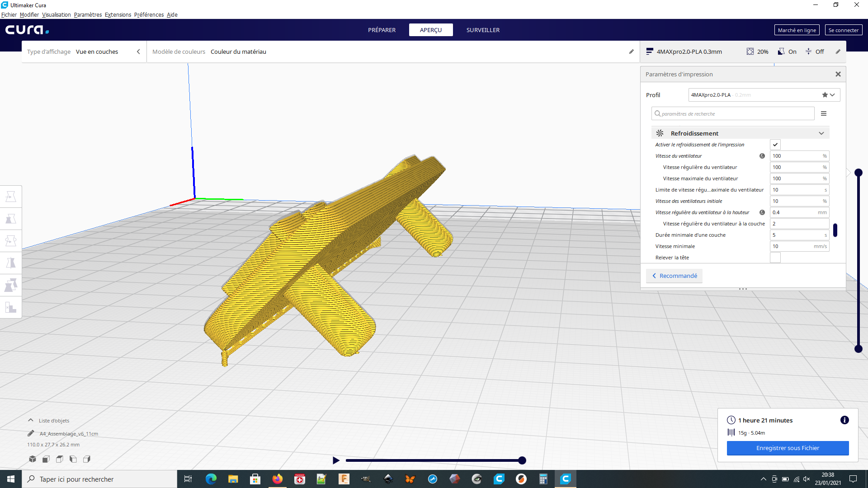This screenshot has width=868, height=488.
Task: Enable the 'Relever la tête' checkbox
Action: pyautogui.click(x=775, y=258)
